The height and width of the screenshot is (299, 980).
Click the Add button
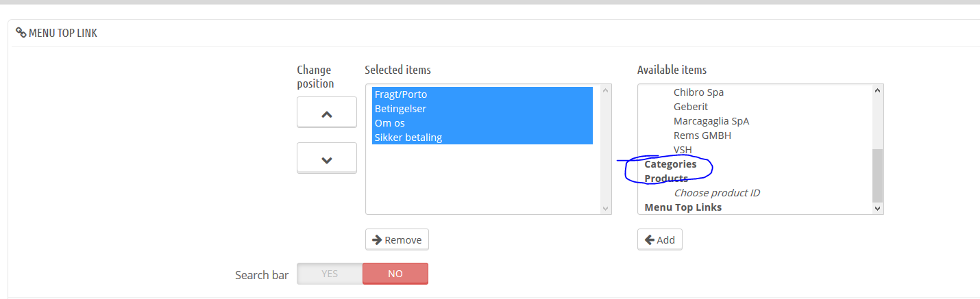[659, 239]
